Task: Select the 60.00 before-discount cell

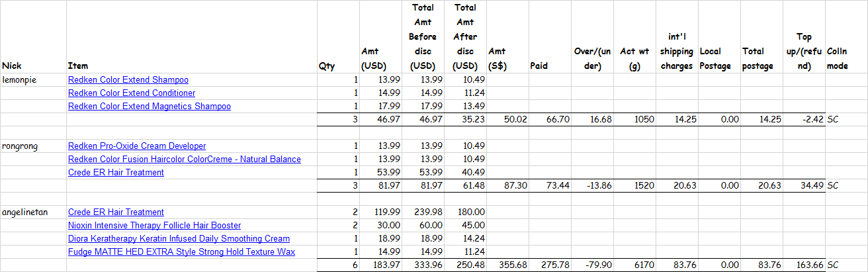Action: [423, 225]
